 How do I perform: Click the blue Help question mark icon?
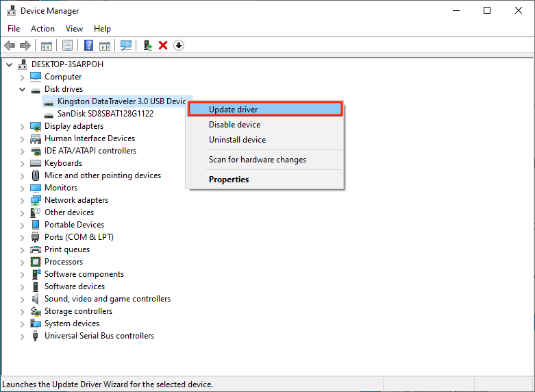[x=89, y=45]
